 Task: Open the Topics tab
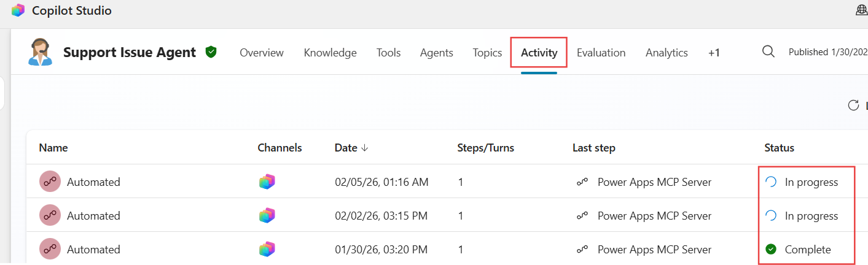tap(487, 53)
